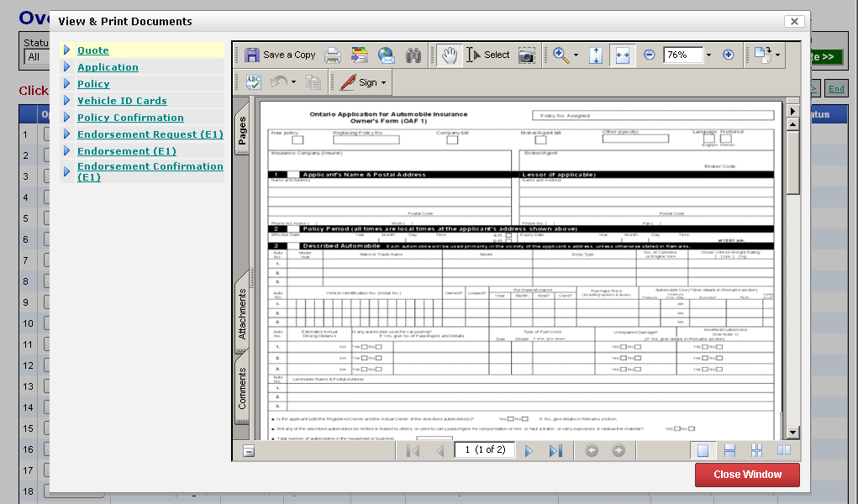This screenshot has height=504, width=858.
Task: Choose the Select text tool
Action: [x=487, y=55]
